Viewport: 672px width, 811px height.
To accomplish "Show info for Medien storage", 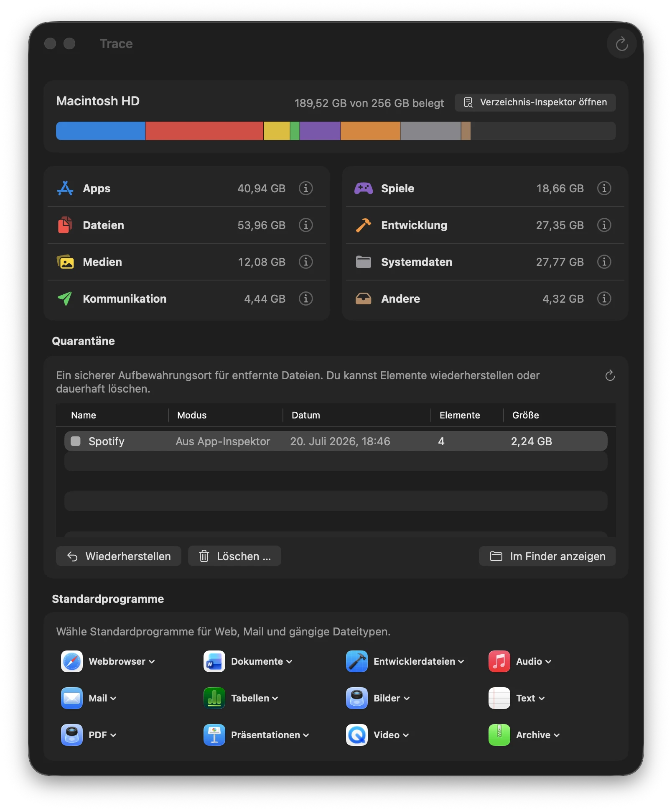I will click(305, 262).
